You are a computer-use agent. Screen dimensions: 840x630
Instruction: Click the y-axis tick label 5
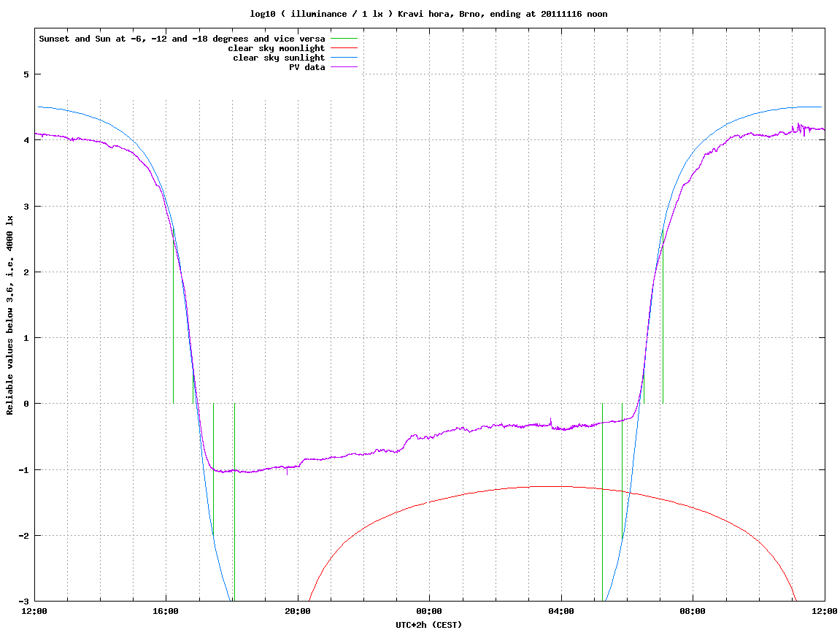coord(26,74)
